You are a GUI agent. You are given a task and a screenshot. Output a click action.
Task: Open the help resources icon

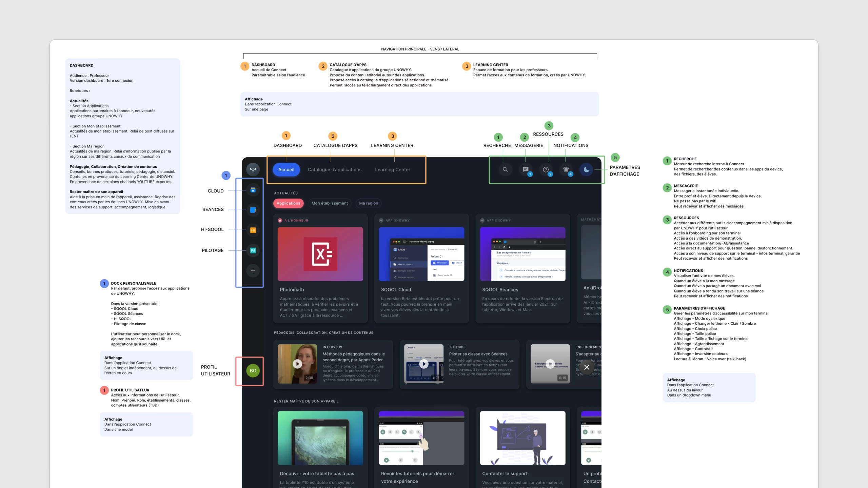click(546, 169)
